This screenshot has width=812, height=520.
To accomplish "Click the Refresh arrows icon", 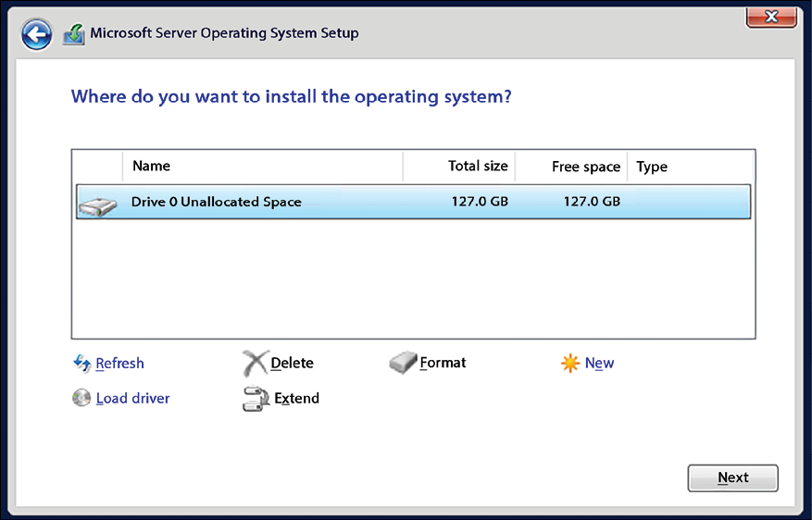I will (81, 364).
